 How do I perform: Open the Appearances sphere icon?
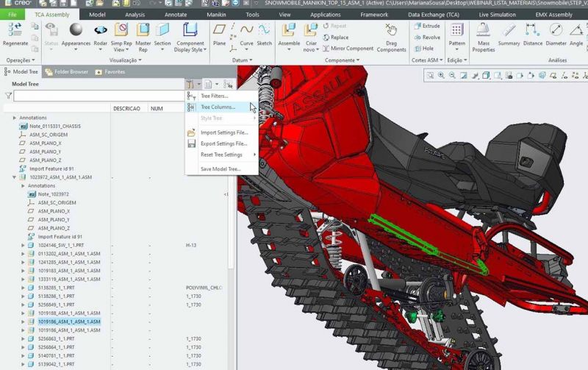click(76, 30)
